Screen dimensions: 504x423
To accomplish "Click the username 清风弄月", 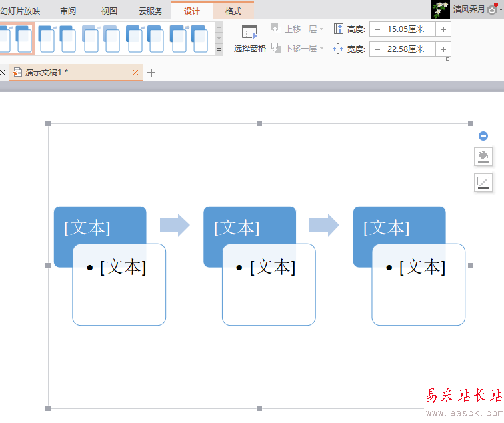I will coord(469,9).
